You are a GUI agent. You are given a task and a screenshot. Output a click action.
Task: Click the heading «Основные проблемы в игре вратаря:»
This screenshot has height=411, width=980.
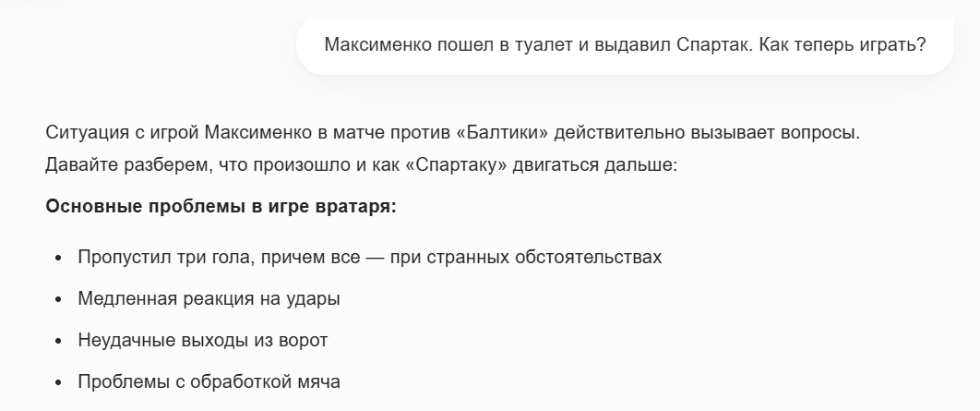point(221,205)
